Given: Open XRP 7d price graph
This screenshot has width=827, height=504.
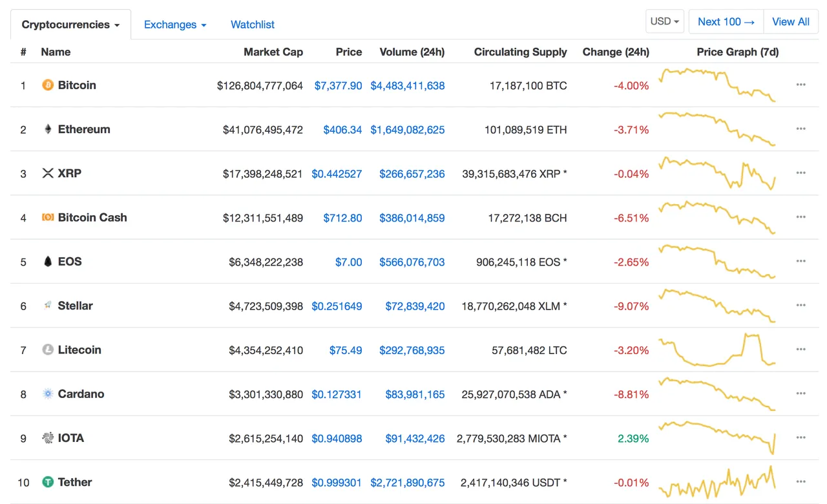Looking at the screenshot, I should [x=717, y=173].
